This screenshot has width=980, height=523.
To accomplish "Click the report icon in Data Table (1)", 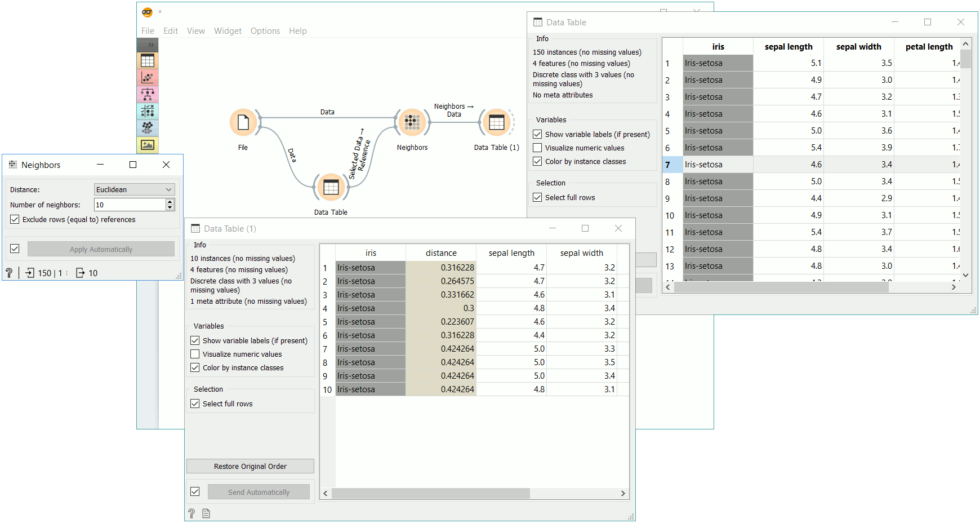I will (206, 513).
